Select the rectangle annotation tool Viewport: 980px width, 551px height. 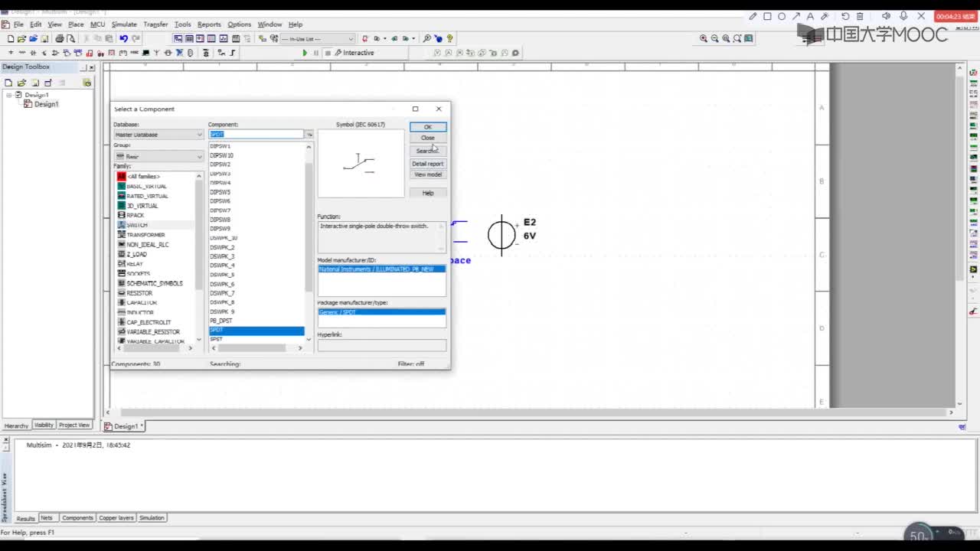(x=767, y=16)
